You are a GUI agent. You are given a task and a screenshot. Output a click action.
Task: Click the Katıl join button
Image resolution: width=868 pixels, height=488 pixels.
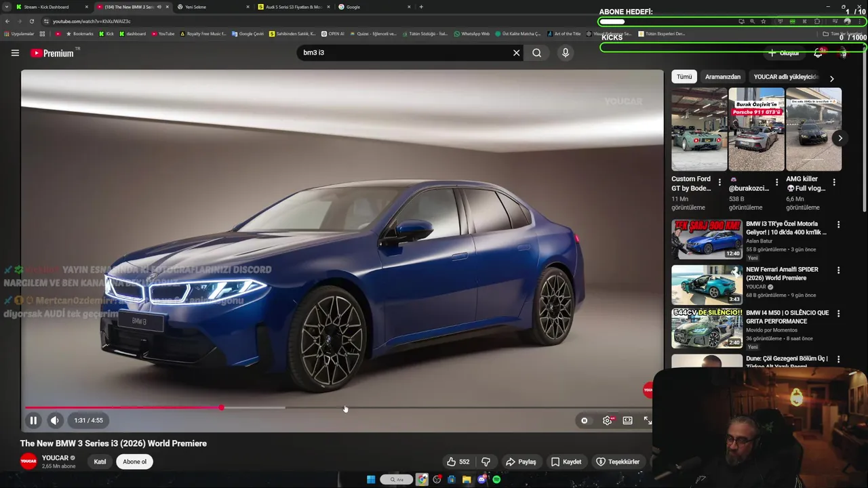coord(100,462)
